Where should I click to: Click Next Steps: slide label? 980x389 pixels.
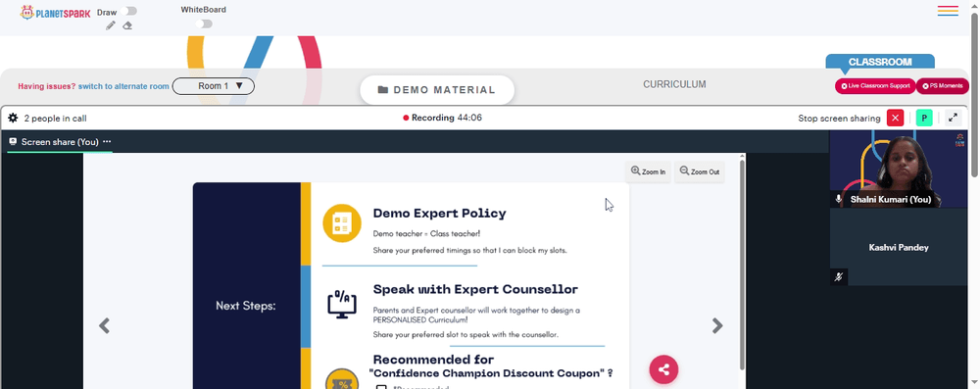(246, 306)
